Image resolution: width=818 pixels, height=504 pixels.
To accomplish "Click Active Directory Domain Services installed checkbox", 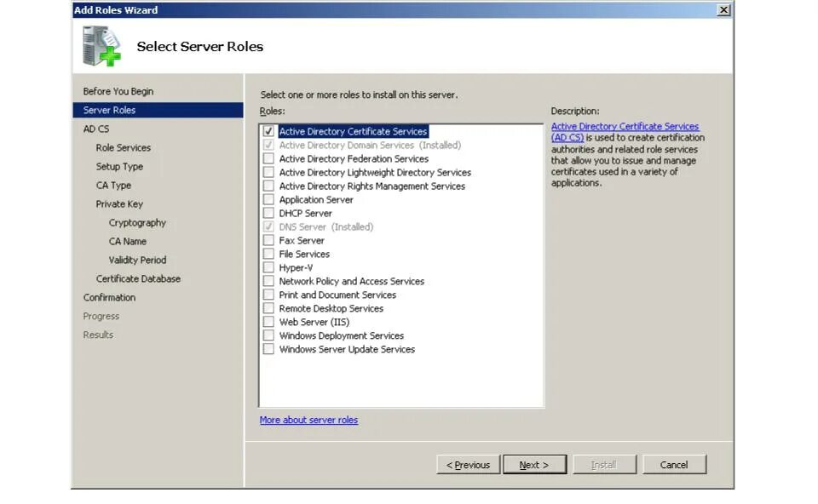I will (268, 145).
